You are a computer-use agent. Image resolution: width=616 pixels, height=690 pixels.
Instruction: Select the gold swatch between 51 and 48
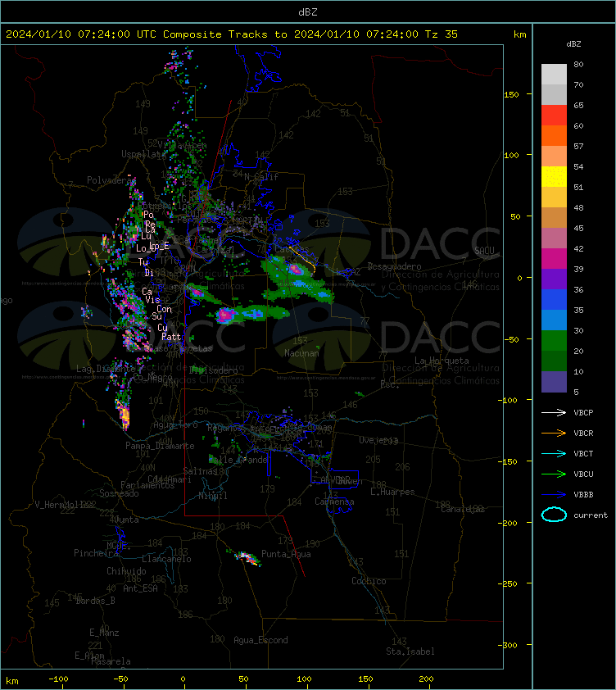coord(554,197)
